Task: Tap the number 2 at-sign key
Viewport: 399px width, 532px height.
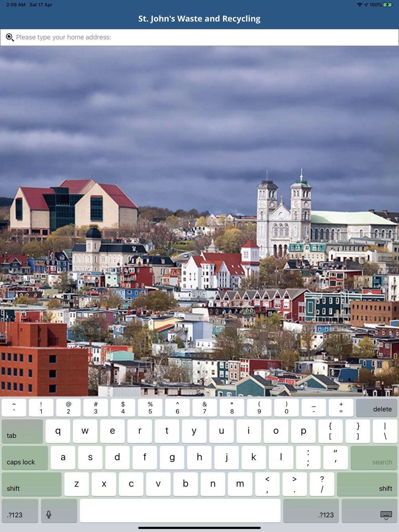Action: (68, 408)
